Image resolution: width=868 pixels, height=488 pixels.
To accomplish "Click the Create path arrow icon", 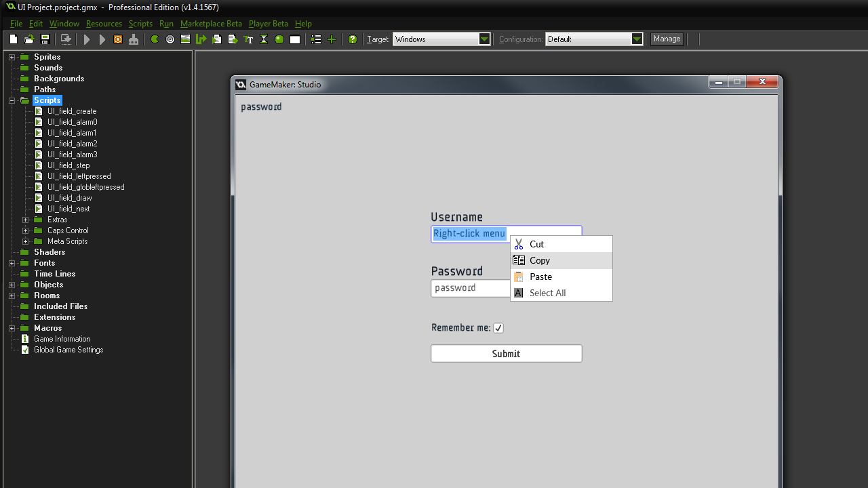I will (x=201, y=39).
